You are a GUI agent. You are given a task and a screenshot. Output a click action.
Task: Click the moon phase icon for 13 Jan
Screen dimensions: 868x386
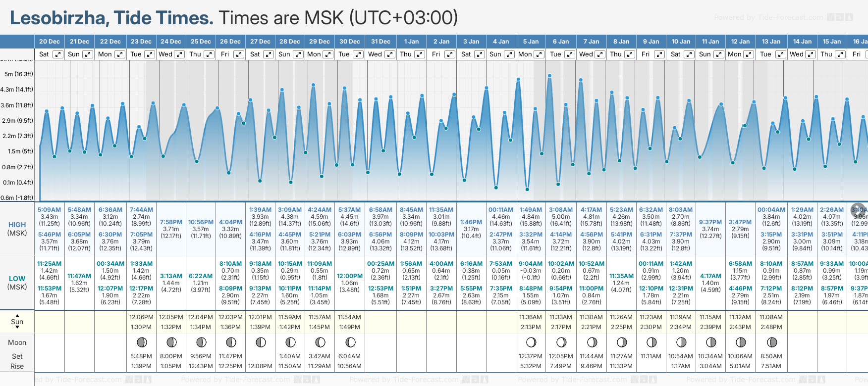point(771,342)
